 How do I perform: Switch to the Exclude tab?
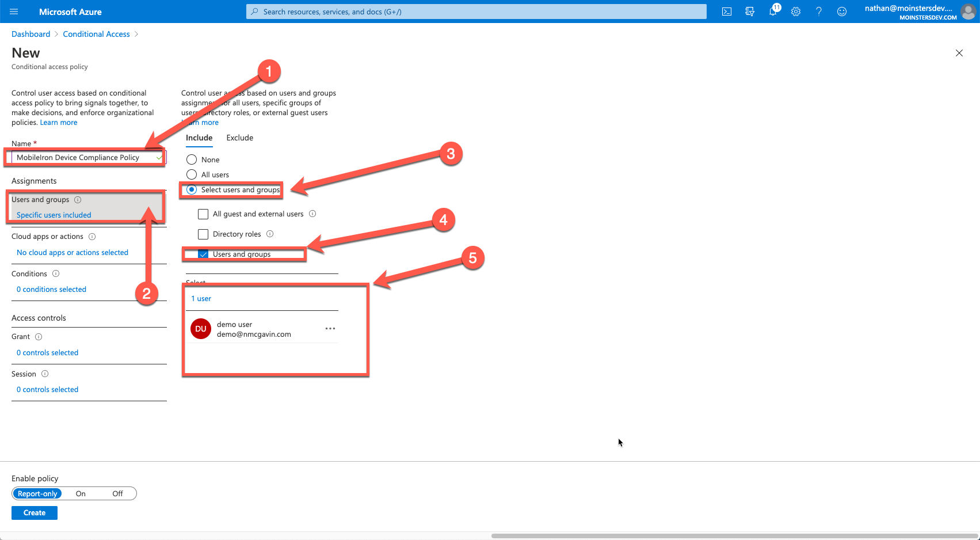(x=239, y=138)
